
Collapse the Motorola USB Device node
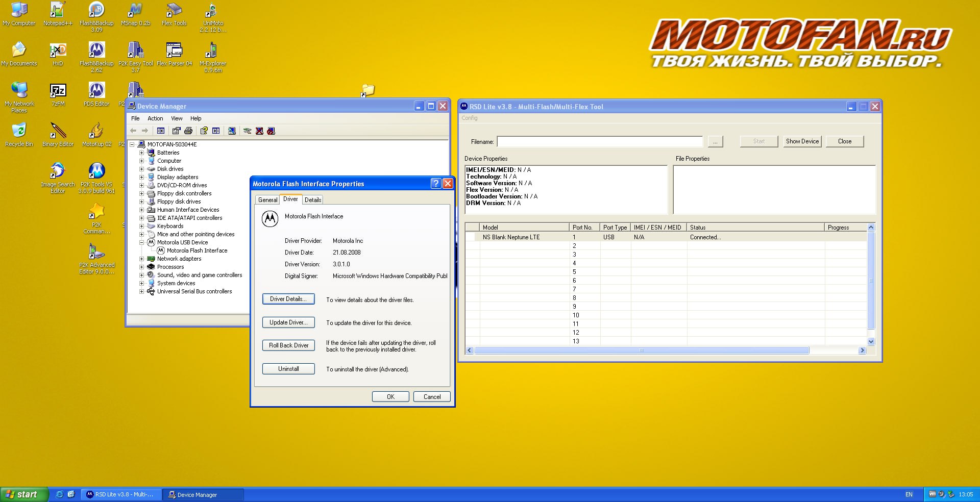click(141, 242)
